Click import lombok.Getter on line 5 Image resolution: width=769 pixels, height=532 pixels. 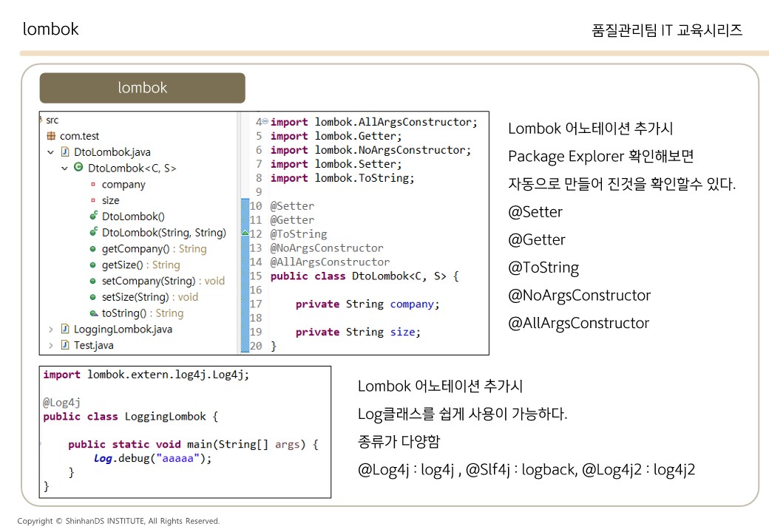pos(336,136)
